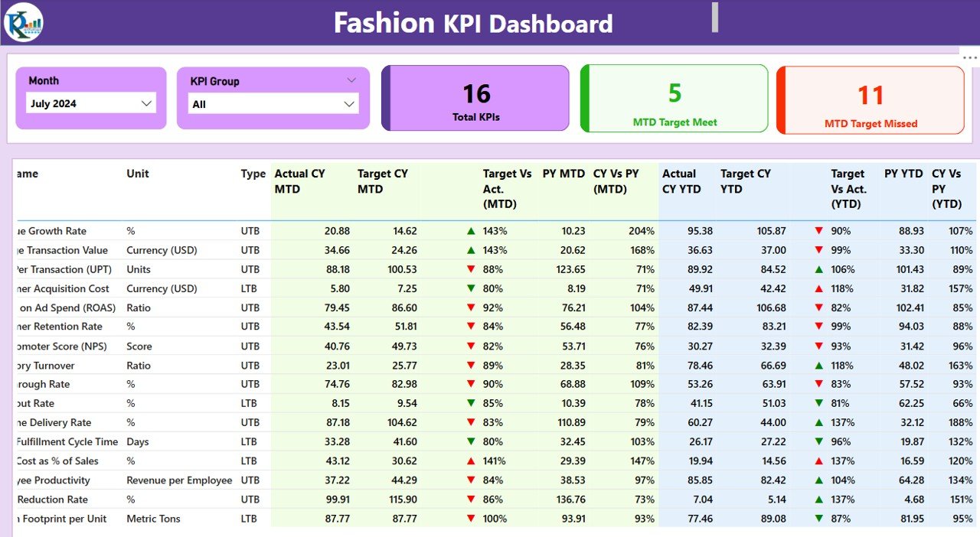The width and height of the screenshot is (980, 537).
Task: Click green up arrow next to 66.69
Action: [x=819, y=365]
